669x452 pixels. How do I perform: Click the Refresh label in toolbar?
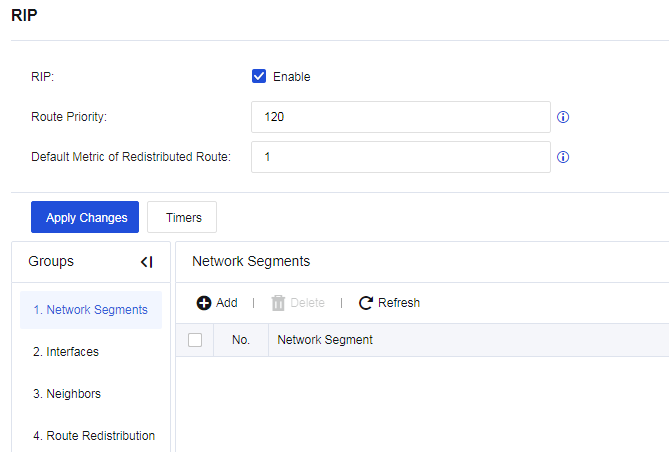(399, 303)
